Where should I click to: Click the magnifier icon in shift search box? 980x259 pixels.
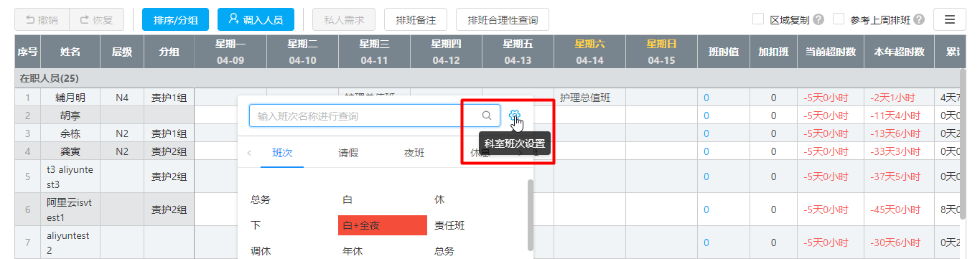(486, 116)
